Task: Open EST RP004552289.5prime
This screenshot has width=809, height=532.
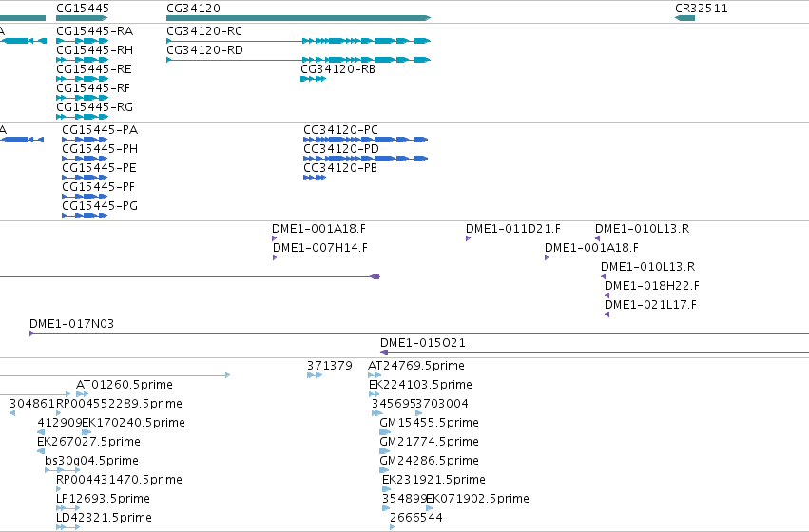Action: pos(58,414)
